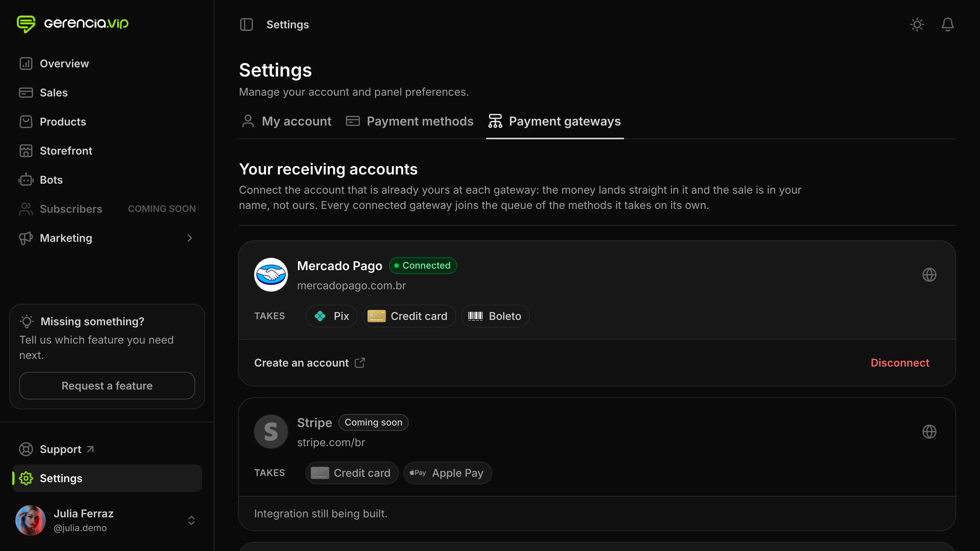980x551 pixels.
Task: Click "Integration still being built." text
Action: [320, 514]
